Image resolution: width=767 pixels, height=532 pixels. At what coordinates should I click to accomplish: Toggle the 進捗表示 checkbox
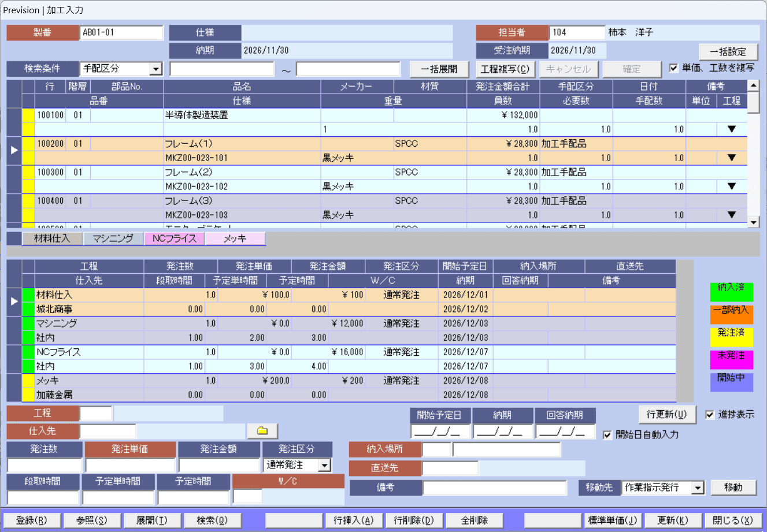click(x=710, y=415)
